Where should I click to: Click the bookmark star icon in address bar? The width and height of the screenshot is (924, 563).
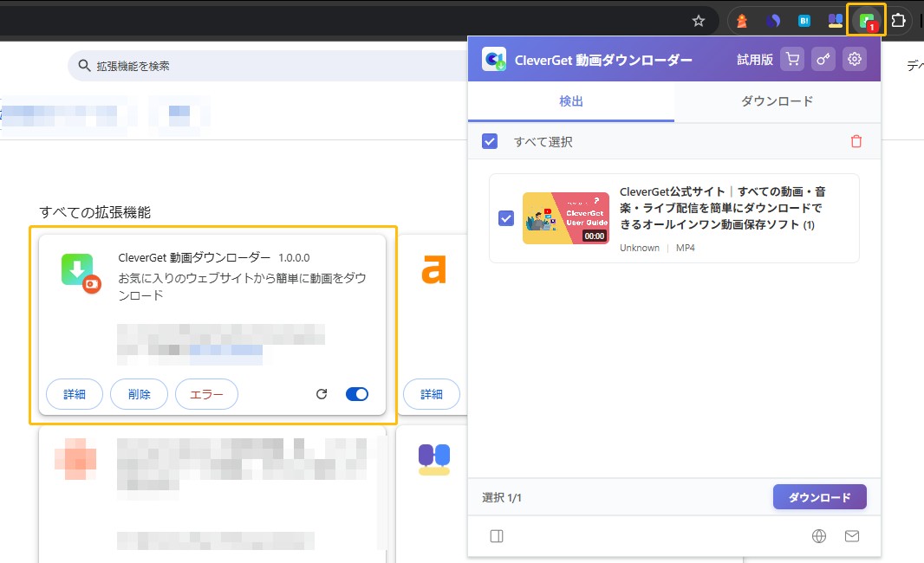pyautogui.click(x=699, y=21)
